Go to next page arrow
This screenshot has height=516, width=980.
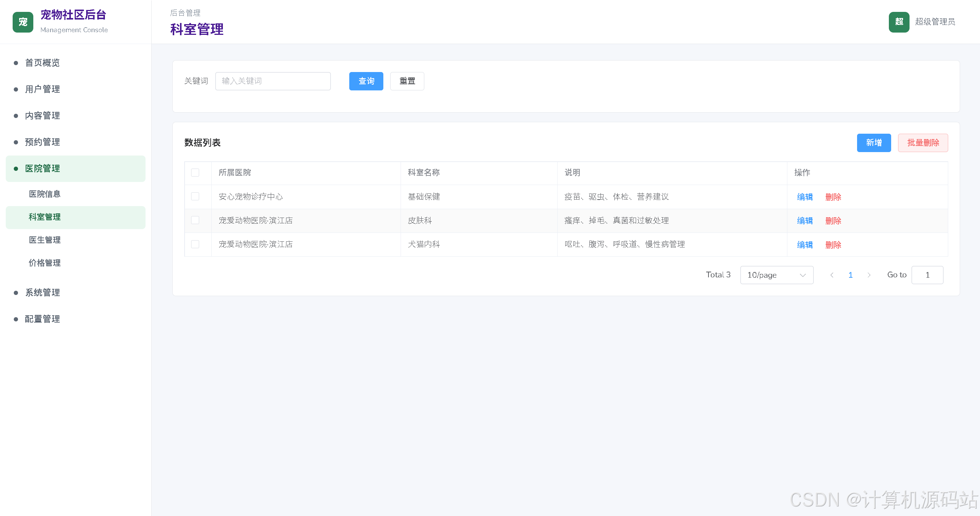tap(869, 275)
